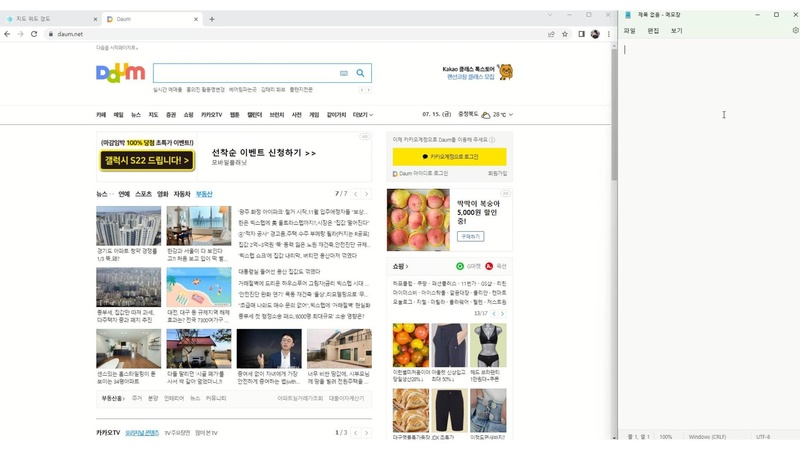Open Notepad 보기 menu
Image resolution: width=800 pixels, height=450 pixels.
coord(677,31)
